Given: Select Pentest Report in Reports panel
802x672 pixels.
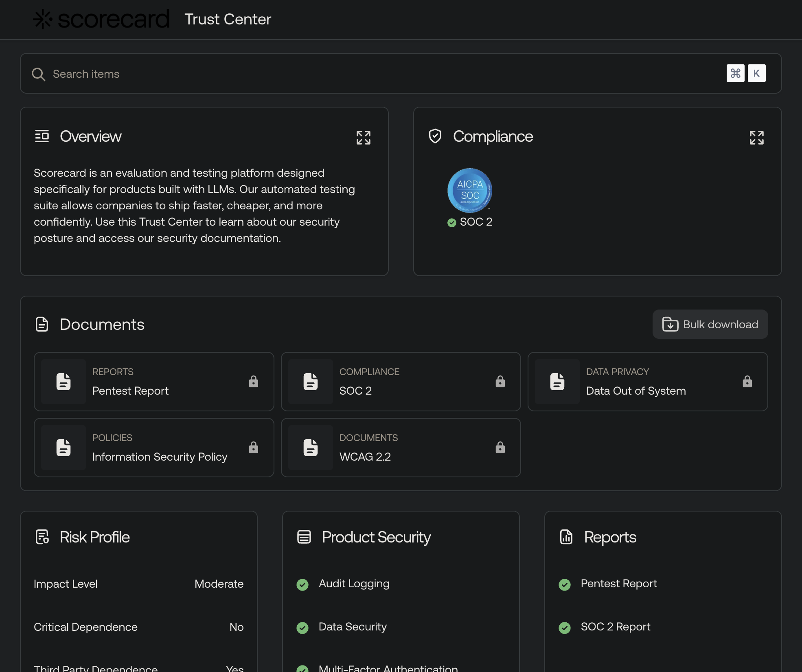Looking at the screenshot, I should point(619,584).
